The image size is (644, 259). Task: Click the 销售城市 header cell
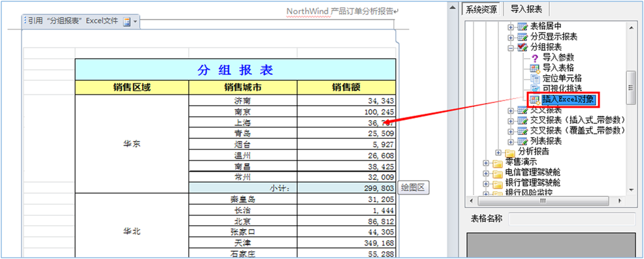[243, 87]
